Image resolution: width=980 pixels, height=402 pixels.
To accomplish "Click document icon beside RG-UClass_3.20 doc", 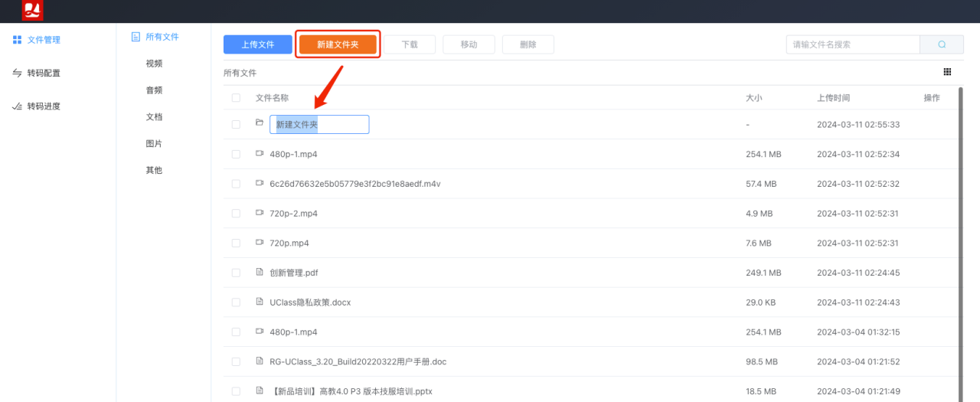I will pos(260,361).
